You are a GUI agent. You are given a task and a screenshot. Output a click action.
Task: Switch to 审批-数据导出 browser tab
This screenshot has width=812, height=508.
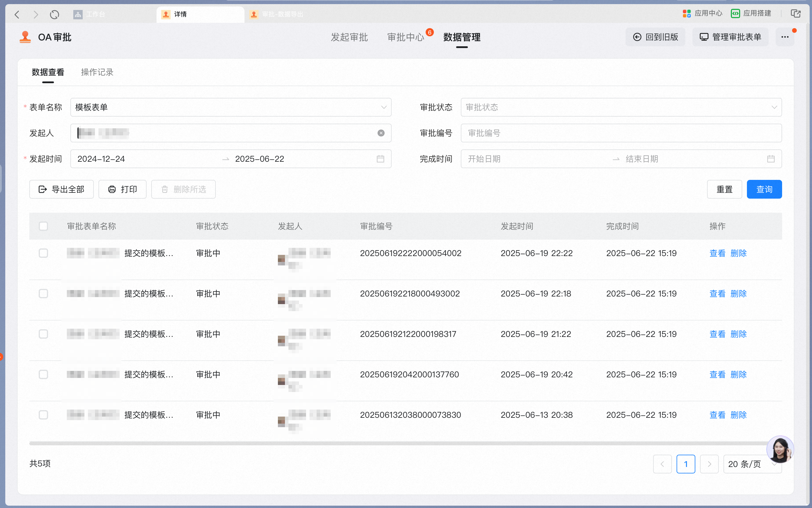[289, 14]
